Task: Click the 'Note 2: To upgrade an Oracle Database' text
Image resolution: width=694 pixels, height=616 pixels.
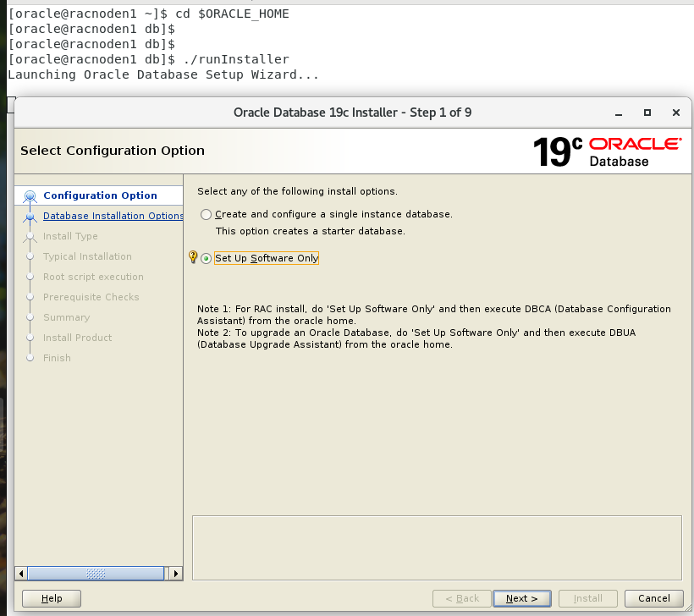Action: coord(416,338)
